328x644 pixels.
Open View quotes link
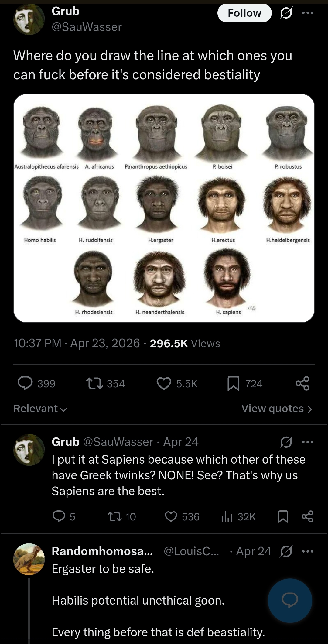[x=277, y=409]
